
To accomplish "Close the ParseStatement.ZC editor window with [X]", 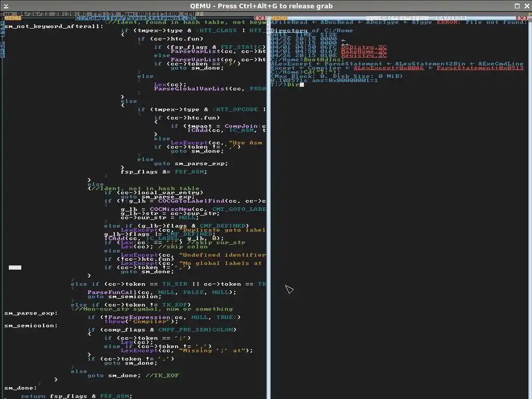I will click(x=260, y=18).
